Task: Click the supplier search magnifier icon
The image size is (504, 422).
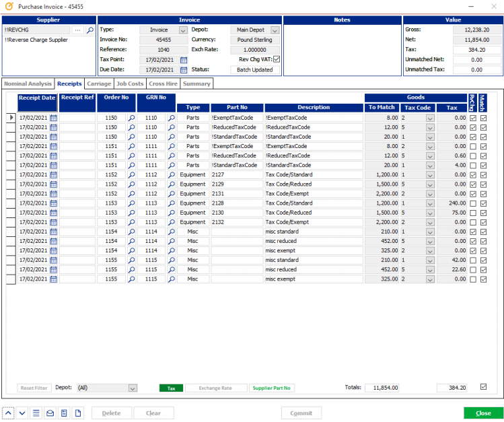Action: 90,30
